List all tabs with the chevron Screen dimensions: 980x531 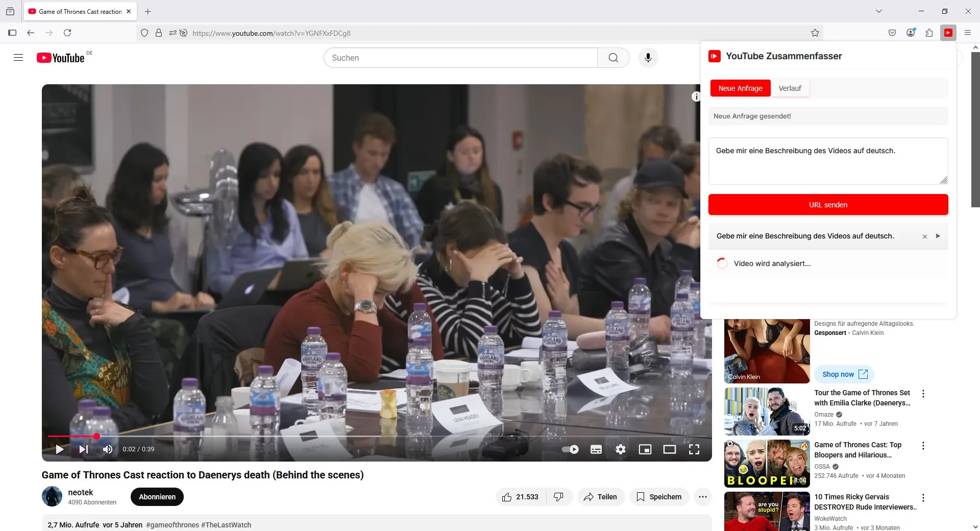pyautogui.click(x=879, y=11)
